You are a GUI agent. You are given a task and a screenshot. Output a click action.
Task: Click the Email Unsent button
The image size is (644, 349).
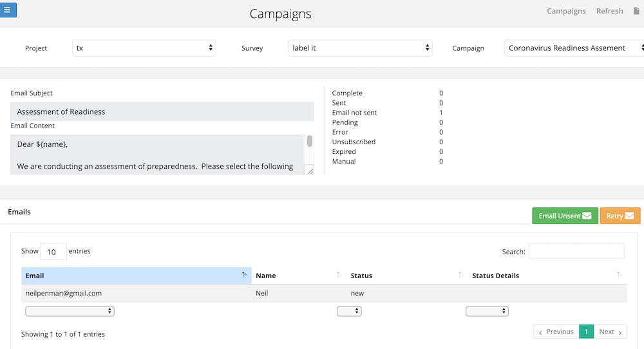pos(565,216)
